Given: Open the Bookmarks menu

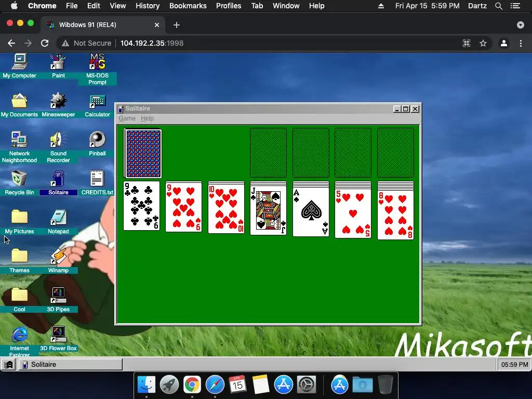Looking at the screenshot, I should (188, 6).
